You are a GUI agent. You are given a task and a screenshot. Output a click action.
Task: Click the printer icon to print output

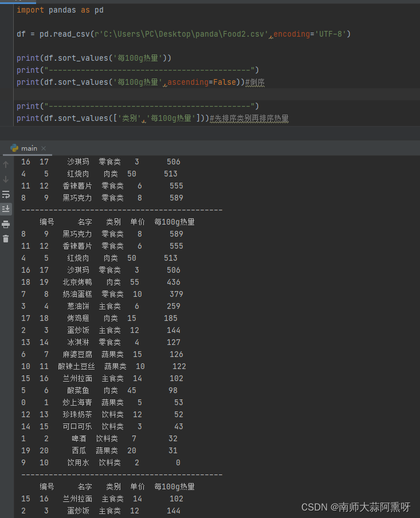click(6, 224)
